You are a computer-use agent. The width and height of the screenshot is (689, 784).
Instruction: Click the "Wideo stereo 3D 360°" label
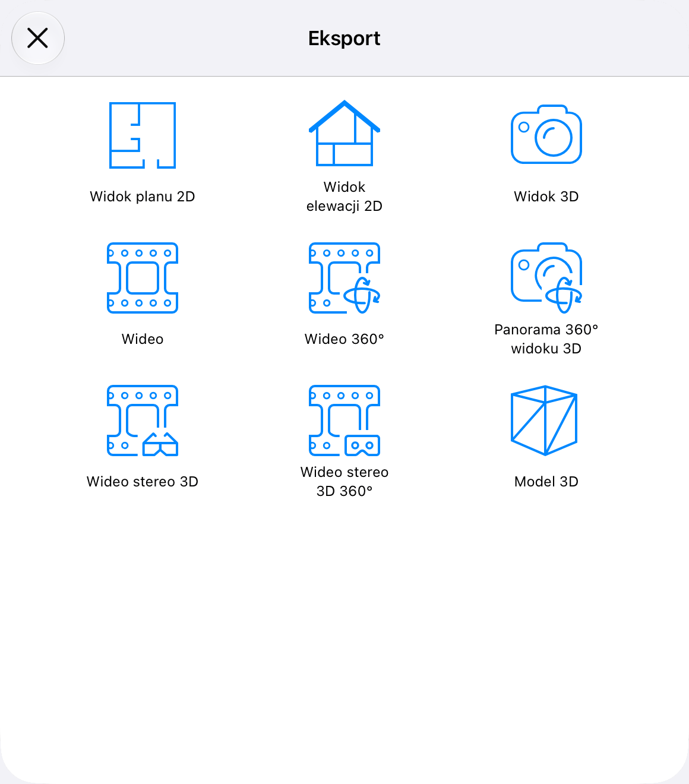(344, 482)
